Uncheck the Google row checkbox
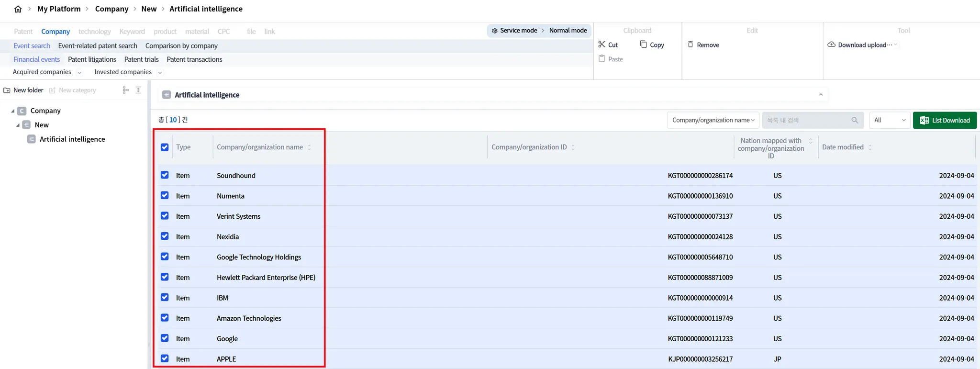This screenshot has height=369, width=980. [165, 338]
